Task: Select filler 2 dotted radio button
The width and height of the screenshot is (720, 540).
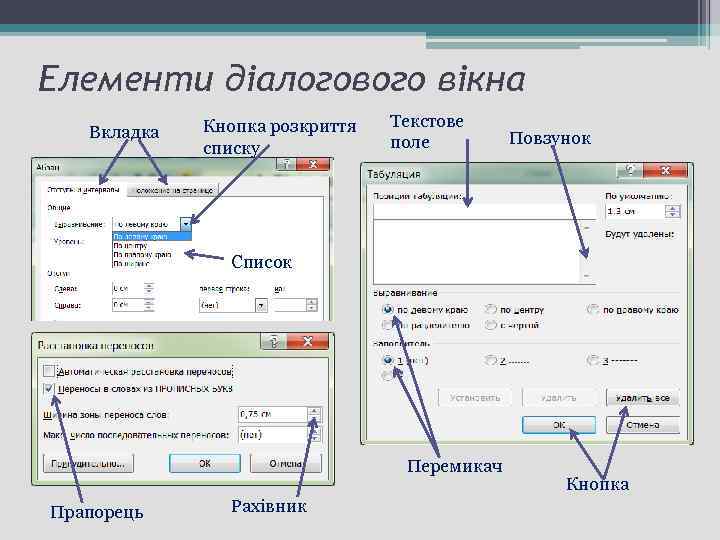Action: tap(490, 360)
